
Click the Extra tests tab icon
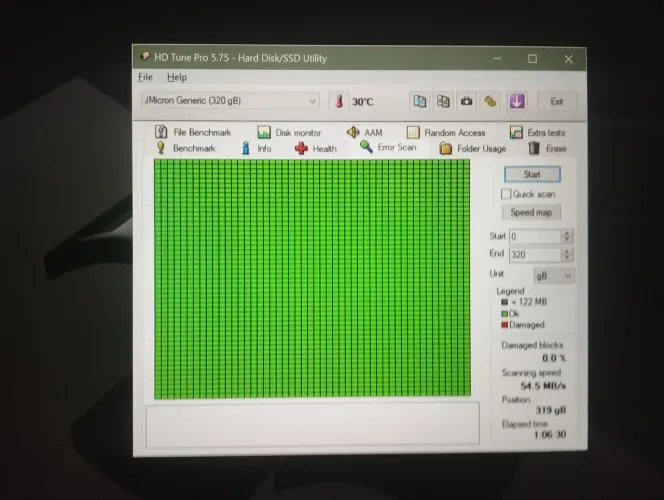click(516, 133)
